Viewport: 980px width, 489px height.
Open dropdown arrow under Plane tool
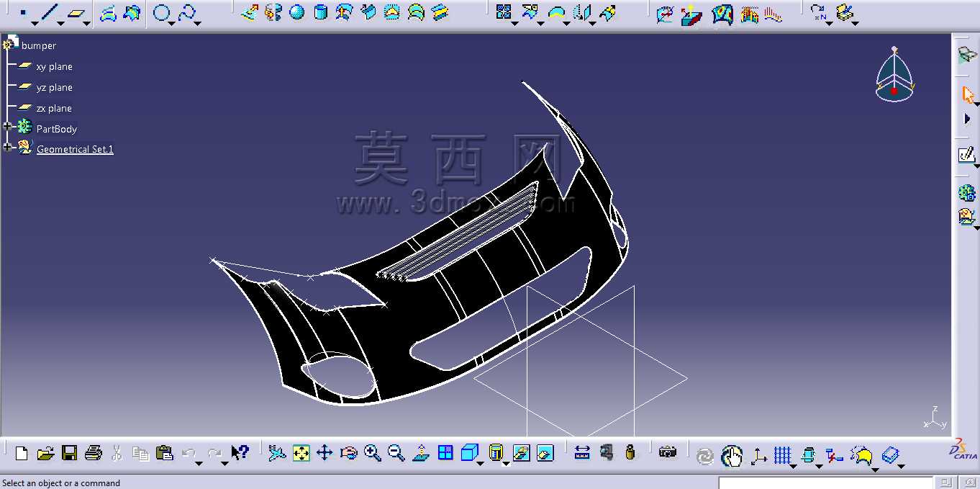[x=87, y=24]
